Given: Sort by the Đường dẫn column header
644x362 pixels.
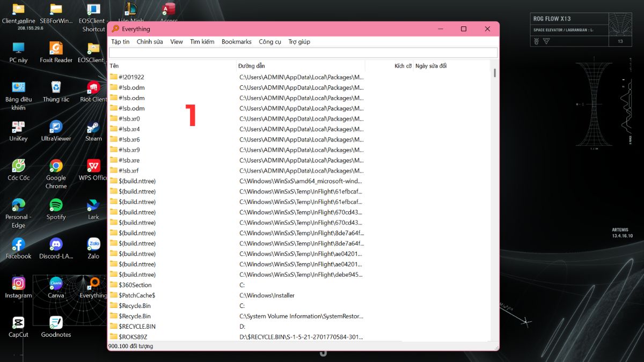Looking at the screenshot, I should coord(301,66).
